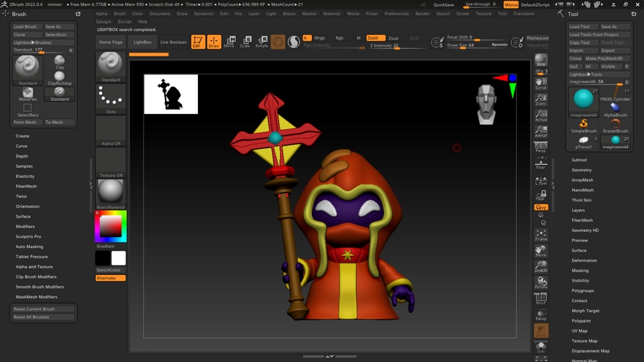Screen dimensions: 644x362
Task: Click Reset All Brushes button
Action: [43, 317]
